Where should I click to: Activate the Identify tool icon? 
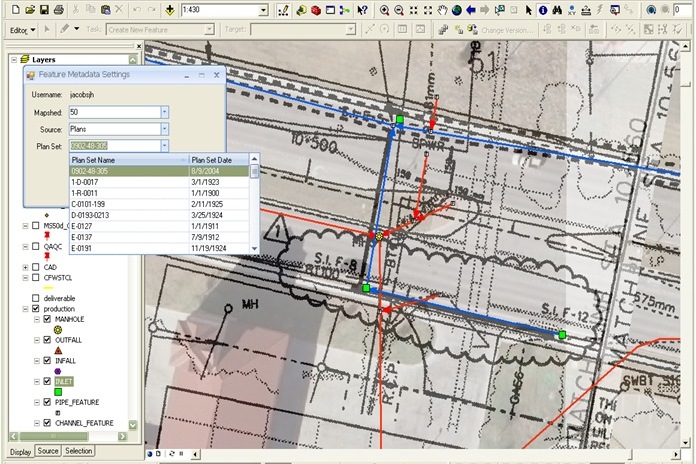pyautogui.click(x=542, y=10)
